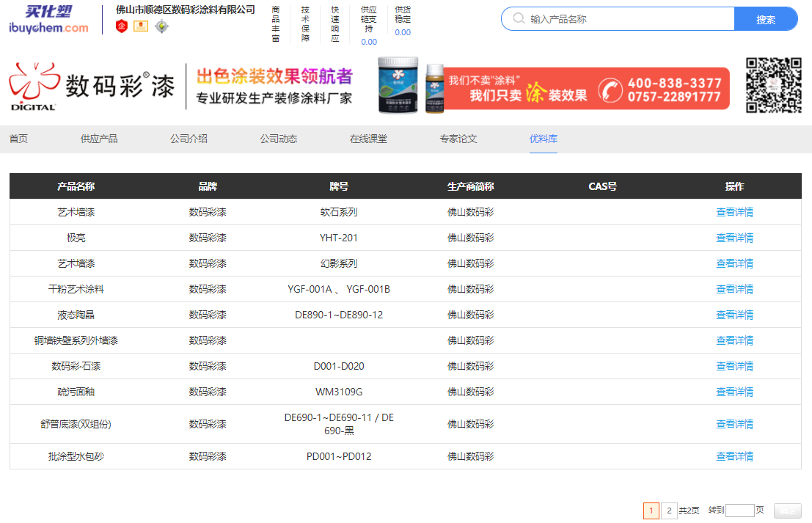Go to page 1 in pagination
812x523 pixels.
coord(651,511)
